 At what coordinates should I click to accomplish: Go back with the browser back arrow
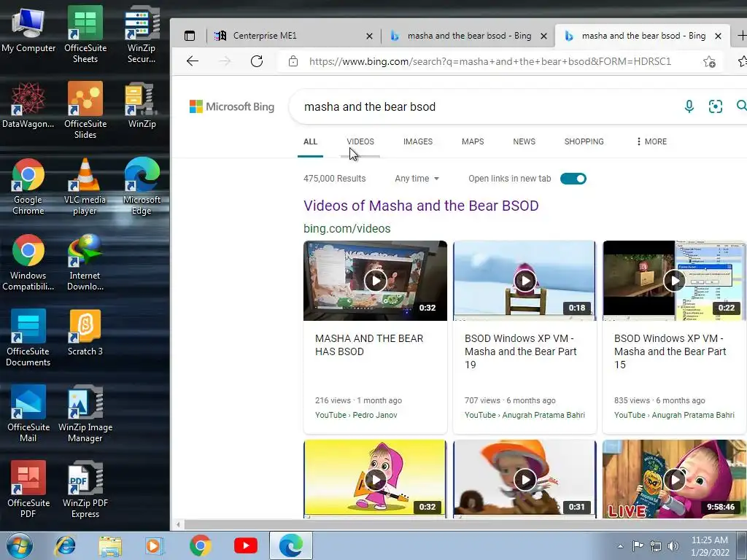tap(193, 61)
